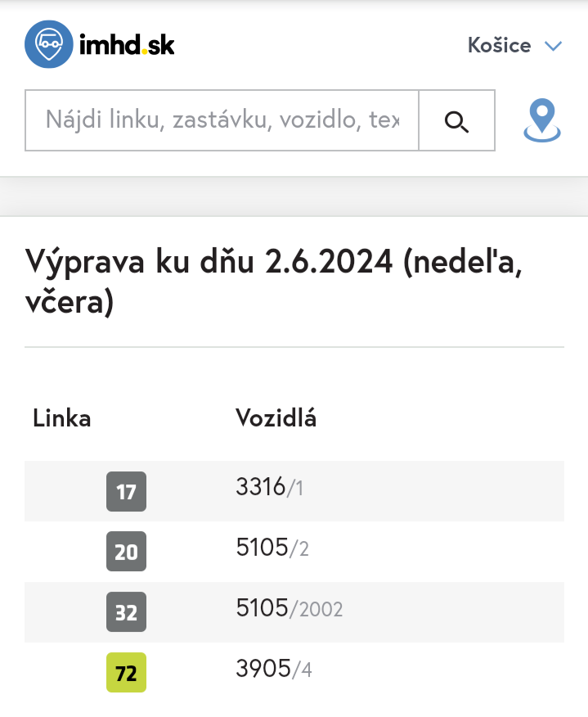Open vehicle 5105 on line 32
This screenshot has height=717, width=588.
click(x=262, y=608)
